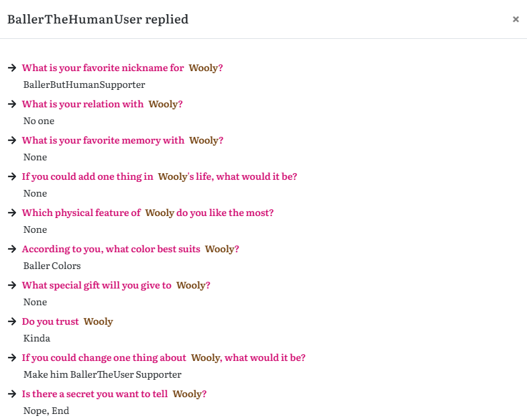This screenshot has width=527, height=420.
Task: Close the BallerTheHumanUser replied dialog
Action: pos(516,19)
